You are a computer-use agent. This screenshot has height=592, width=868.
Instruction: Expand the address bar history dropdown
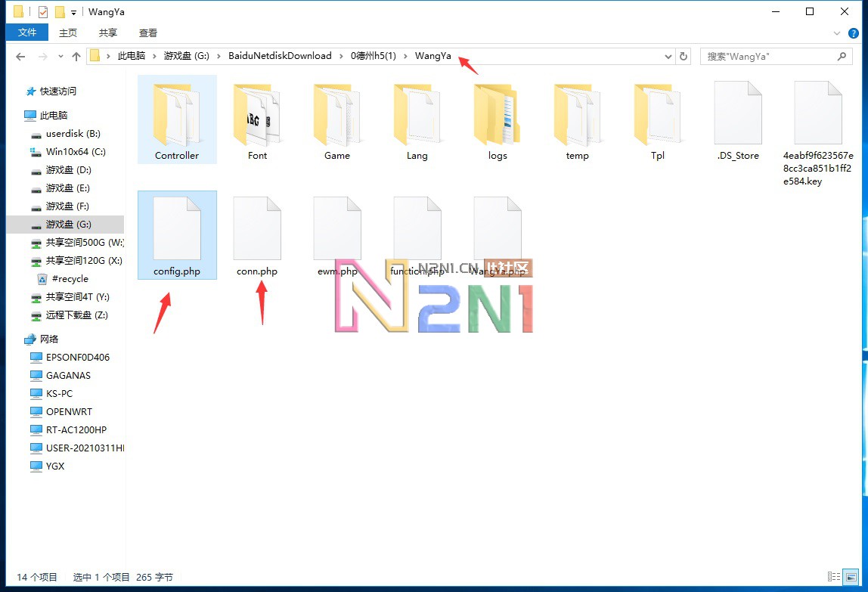(x=668, y=56)
